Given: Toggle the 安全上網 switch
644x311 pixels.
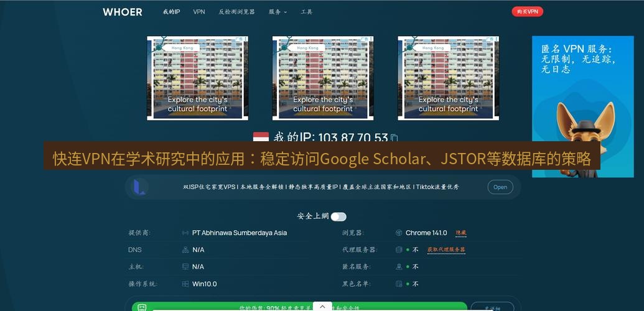Looking at the screenshot, I should (x=339, y=216).
